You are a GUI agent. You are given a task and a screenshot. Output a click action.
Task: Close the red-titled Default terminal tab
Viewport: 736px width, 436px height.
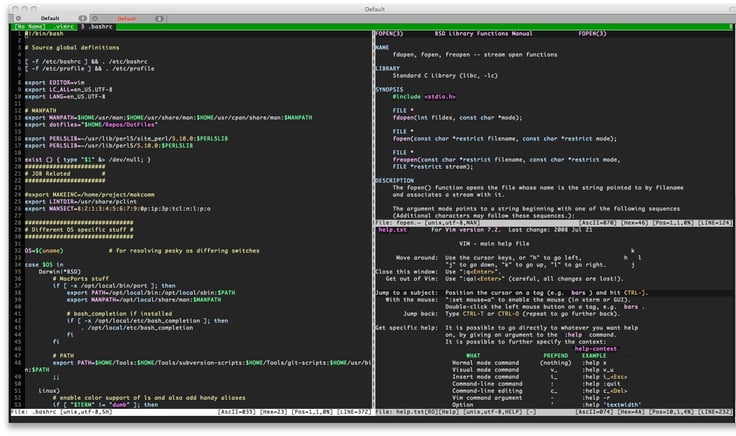click(x=95, y=18)
